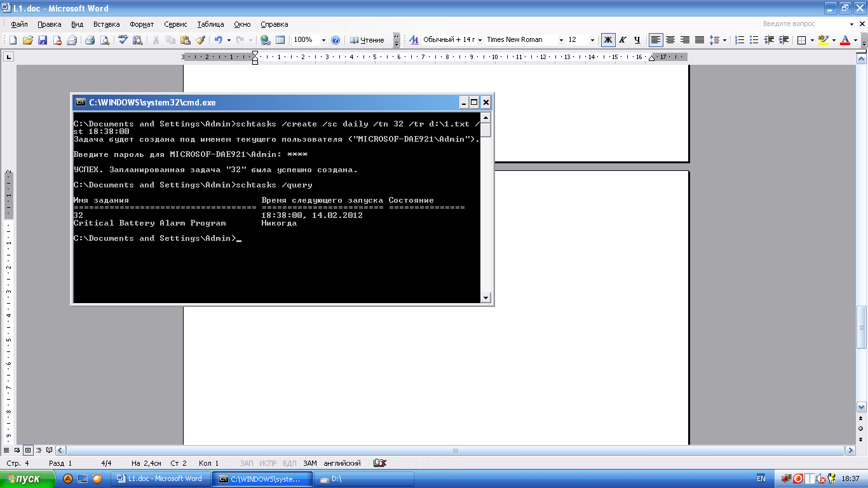The height and width of the screenshot is (488, 868).
Task: Copy the selection
Action: pyautogui.click(x=170, y=40)
